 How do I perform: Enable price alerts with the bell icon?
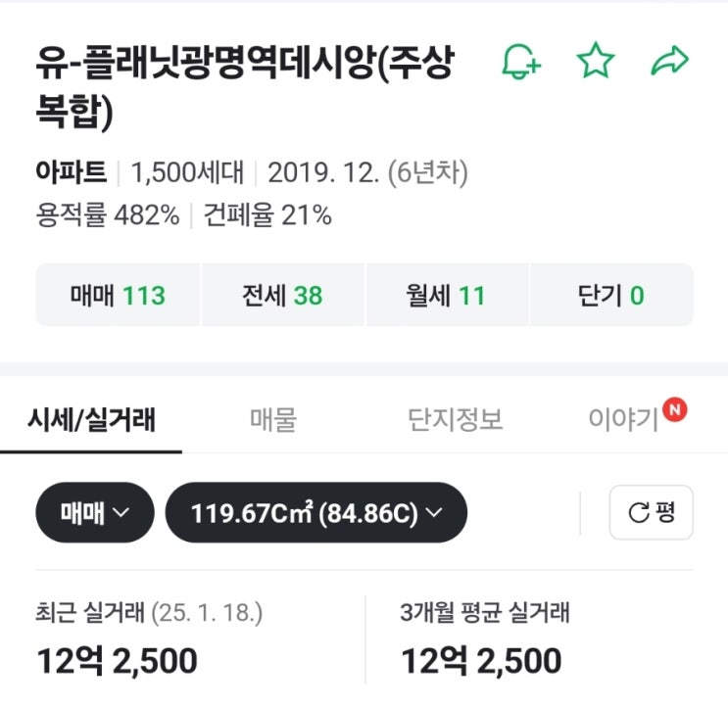pyautogui.click(x=520, y=63)
